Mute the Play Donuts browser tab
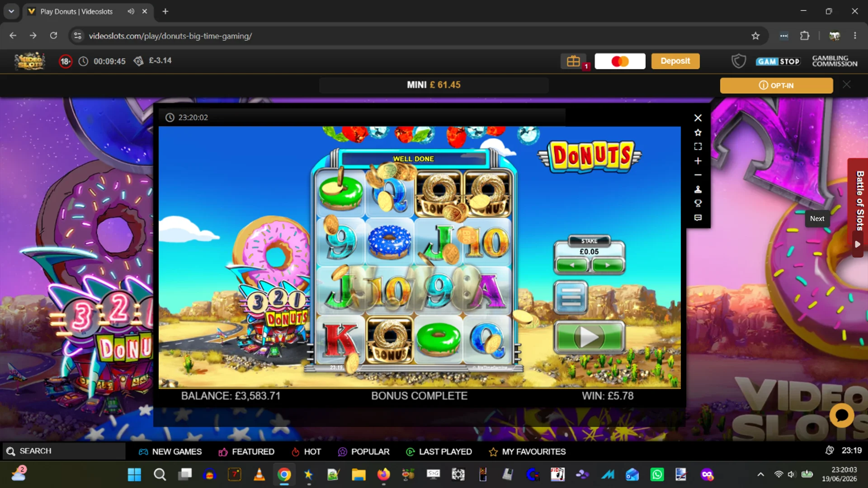The image size is (868, 488). coord(131,11)
